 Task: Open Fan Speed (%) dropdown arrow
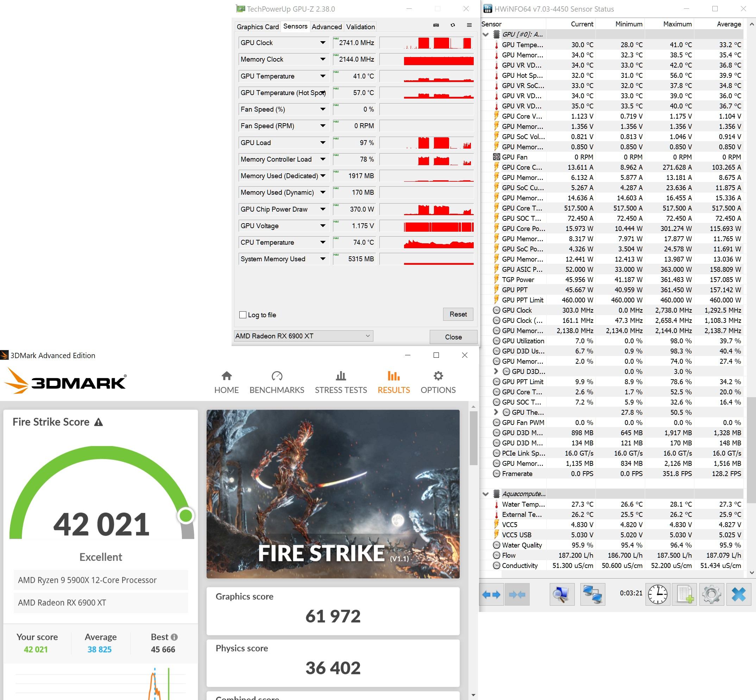click(322, 110)
